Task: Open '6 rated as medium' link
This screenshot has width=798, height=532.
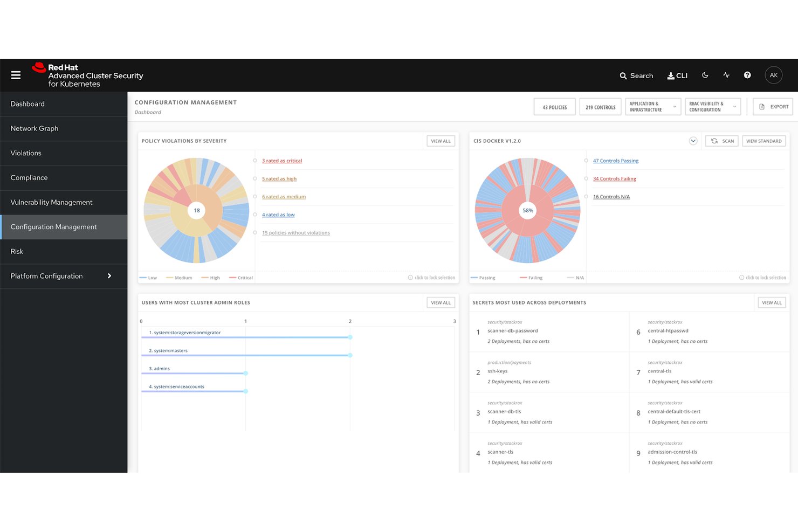Action: pos(284,197)
